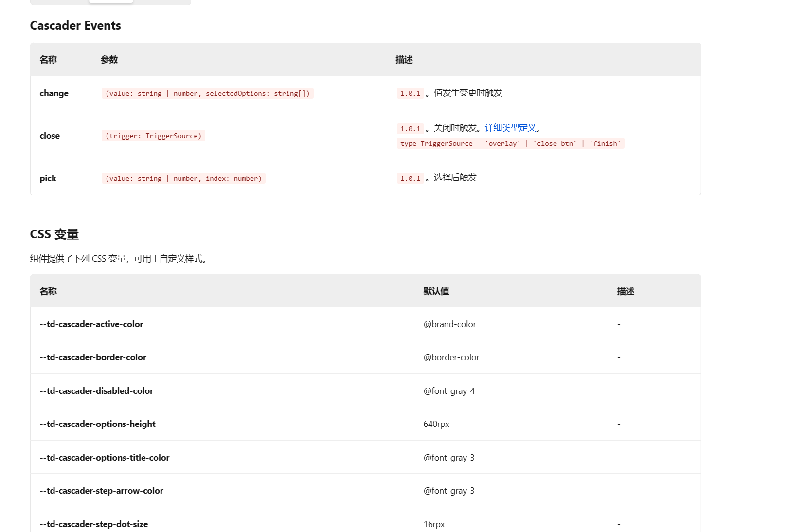Viewport: 788px width, 532px height.
Task: Click the 1.0.1 version tag in change row
Action: 411,93
